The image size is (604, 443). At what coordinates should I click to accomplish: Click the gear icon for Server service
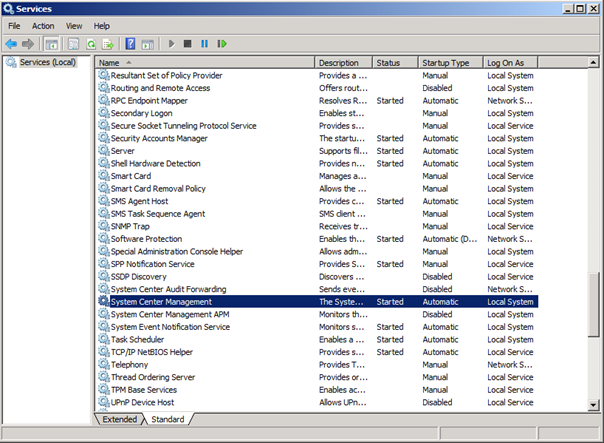point(103,150)
